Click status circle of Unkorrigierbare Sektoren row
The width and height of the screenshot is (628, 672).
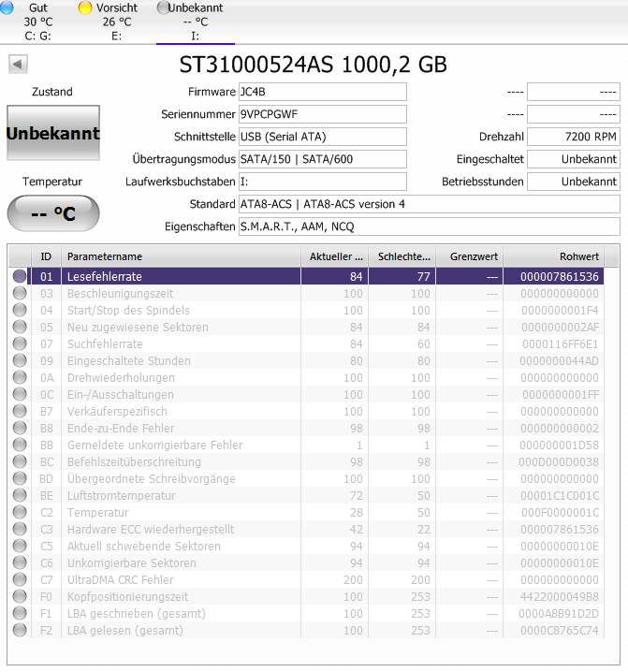[20, 562]
